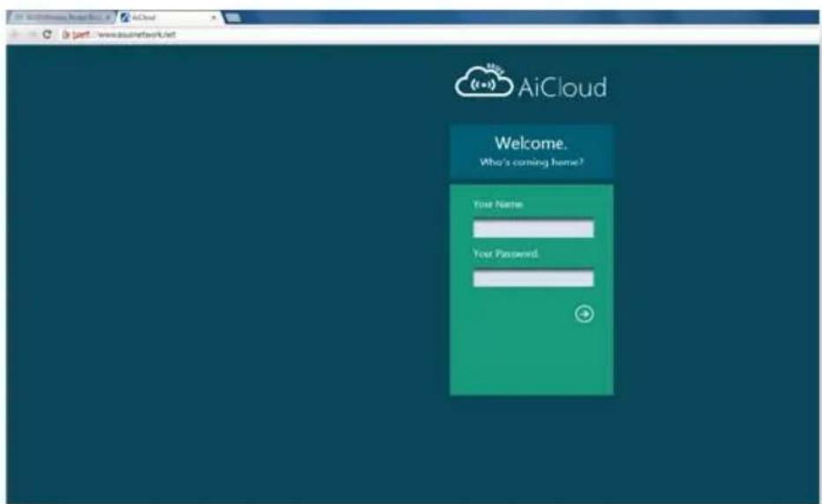Switch to the AiCloud browser tab
The image size is (822, 504).
pyautogui.click(x=169, y=18)
